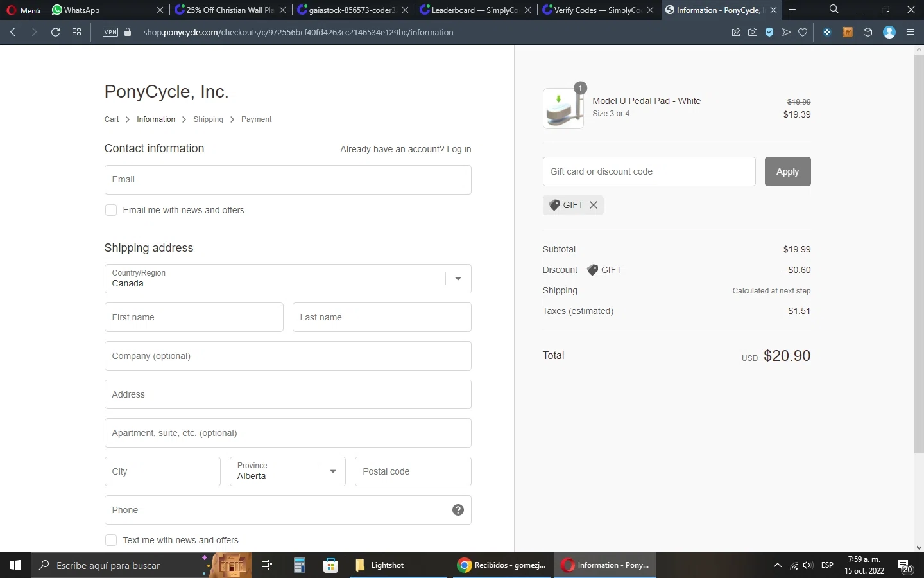Screen dimensions: 924x578
Task: Open the Calculator taskbar icon
Action: tap(299, 565)
